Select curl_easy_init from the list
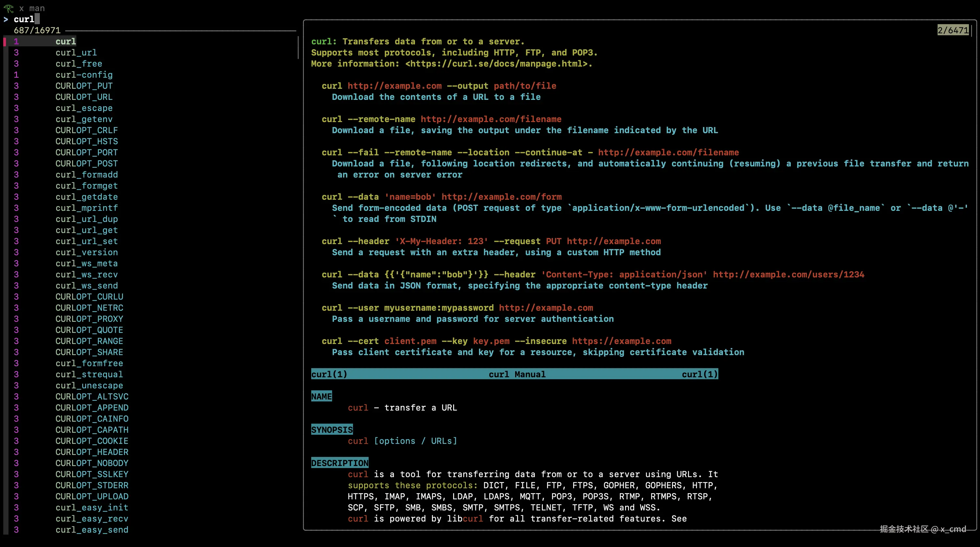The height and width of the screenshot is (547, 980). pos(92,508)
